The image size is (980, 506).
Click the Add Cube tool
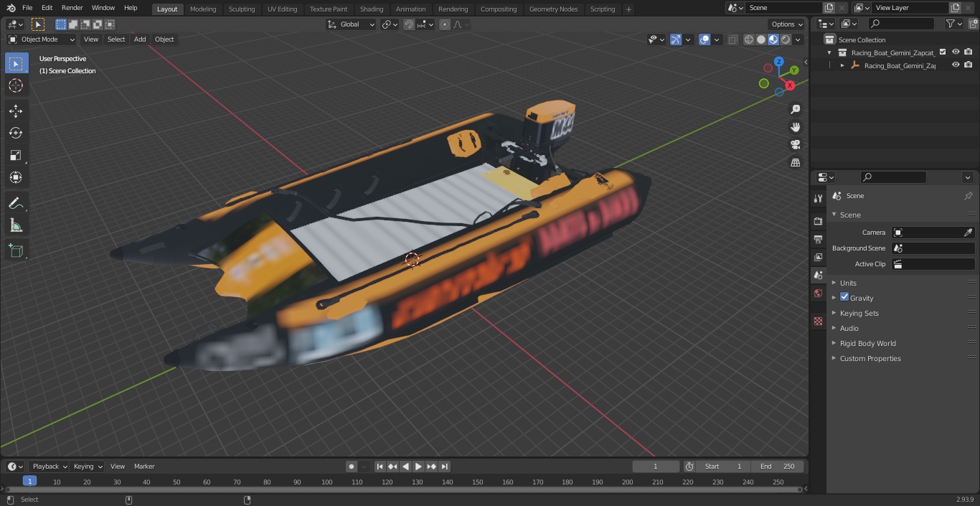[16, 250]
